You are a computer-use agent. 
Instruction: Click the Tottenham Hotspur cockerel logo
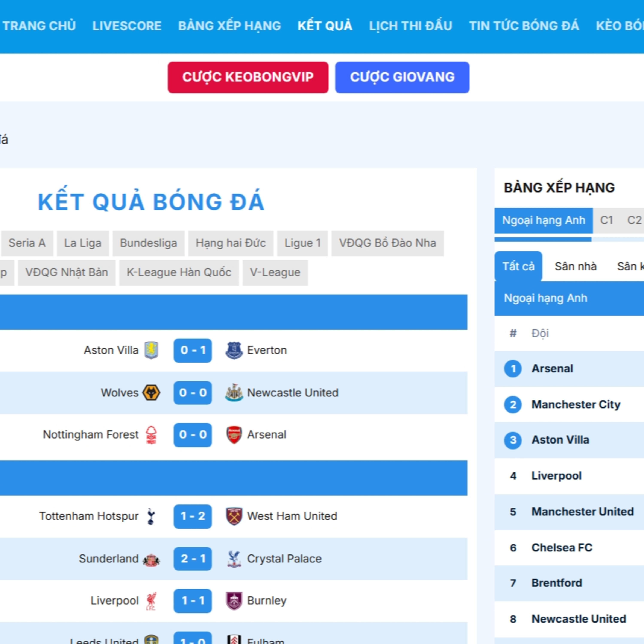click(151, 516)
